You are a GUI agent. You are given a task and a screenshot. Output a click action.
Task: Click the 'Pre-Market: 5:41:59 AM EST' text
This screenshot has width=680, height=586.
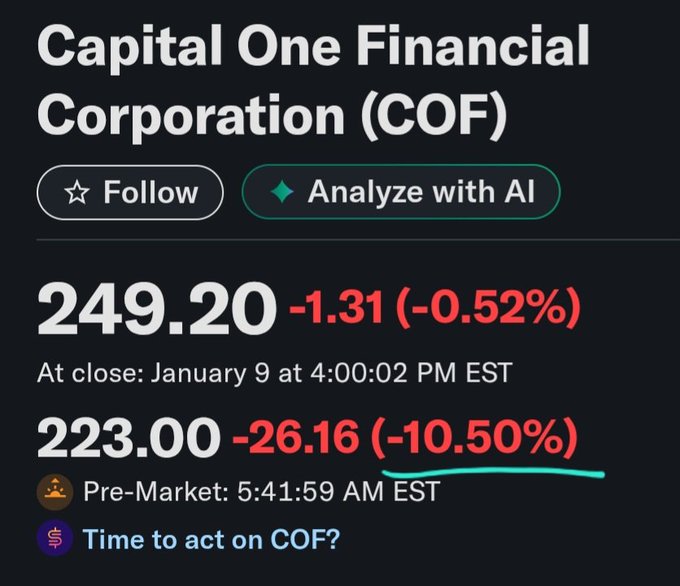point(260,492)
